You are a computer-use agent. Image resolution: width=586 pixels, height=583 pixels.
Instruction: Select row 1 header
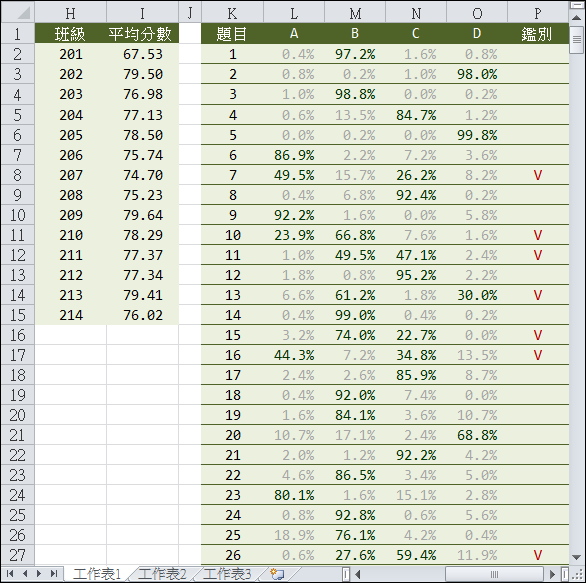18,34
